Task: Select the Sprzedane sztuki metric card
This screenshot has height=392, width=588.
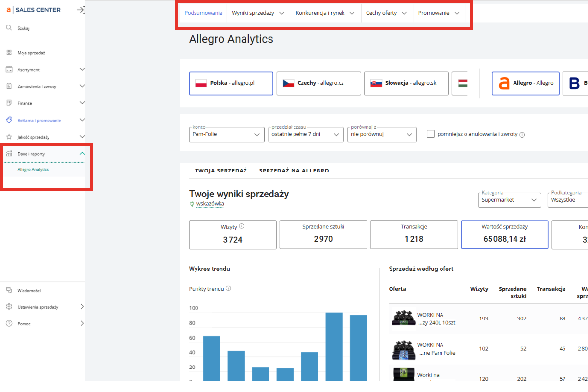Action: coord(323,235)
